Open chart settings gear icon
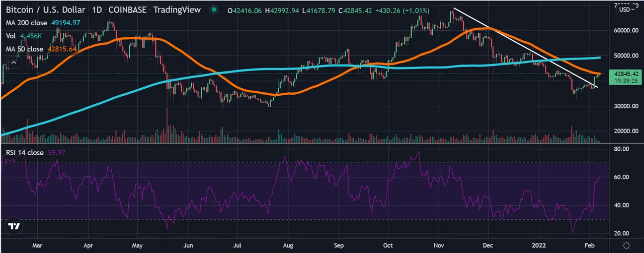The height and width of the screenshot is (253, 644). click(x=626, y=245)
